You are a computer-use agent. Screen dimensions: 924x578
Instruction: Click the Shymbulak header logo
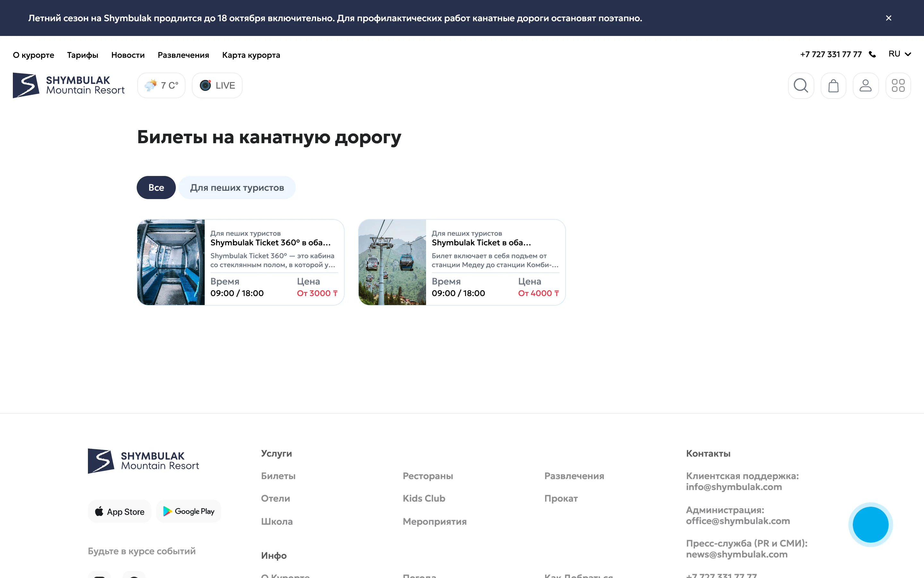click(69, 85)
